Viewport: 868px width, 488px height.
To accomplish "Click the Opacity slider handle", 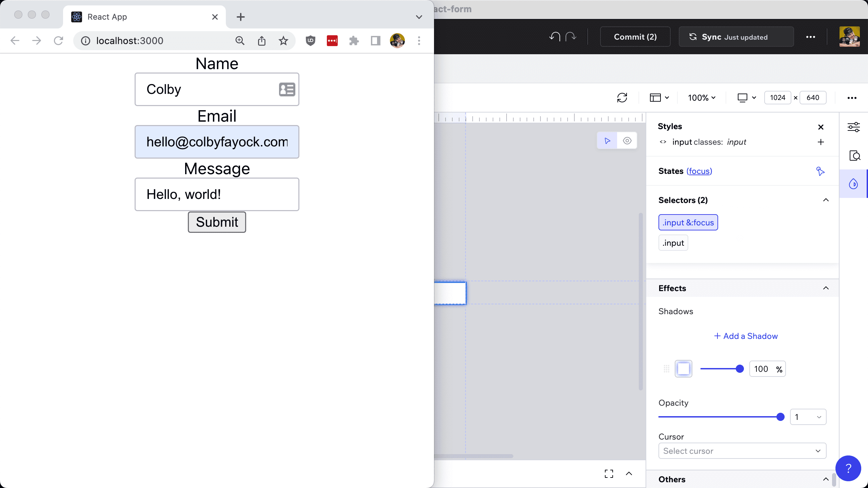I will (781, 417).
